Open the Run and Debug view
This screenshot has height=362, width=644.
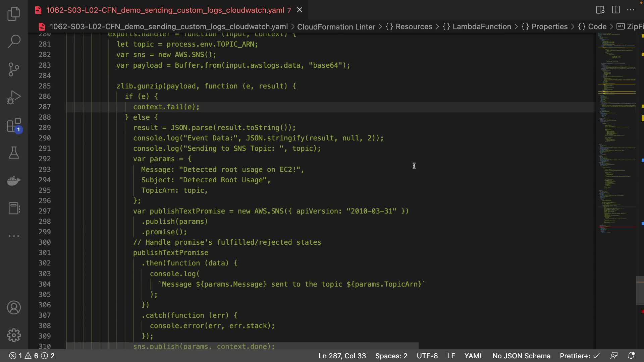[x=14, y=98]
